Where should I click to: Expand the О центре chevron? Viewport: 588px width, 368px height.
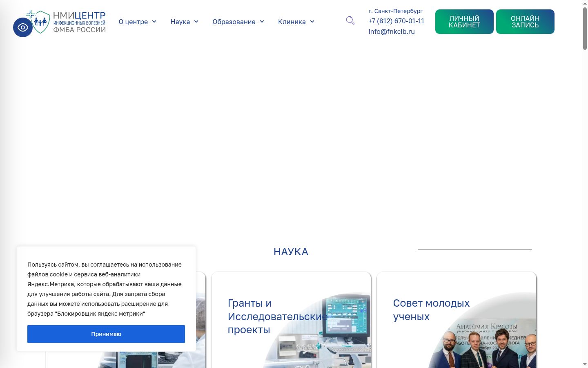coord(154,22)
